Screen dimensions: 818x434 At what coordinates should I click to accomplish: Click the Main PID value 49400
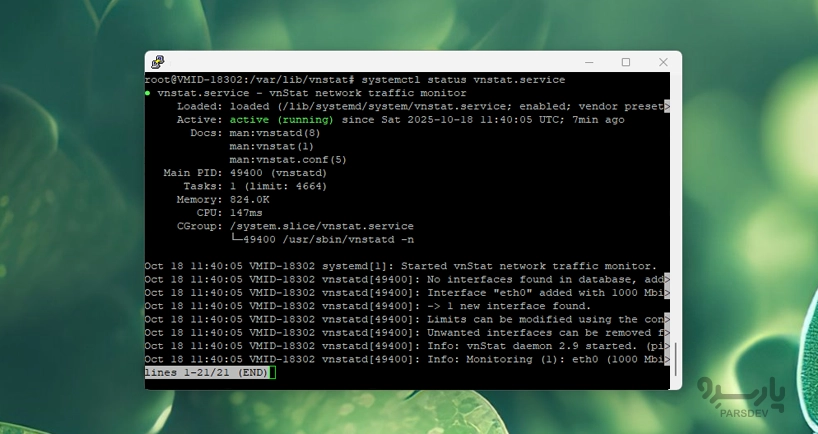pos(245,173)
